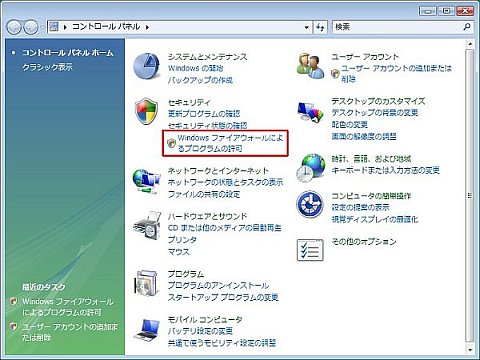Open the Programs box icon
The width and height of the screenshot is (480, 360).
[x=147, y=283]
